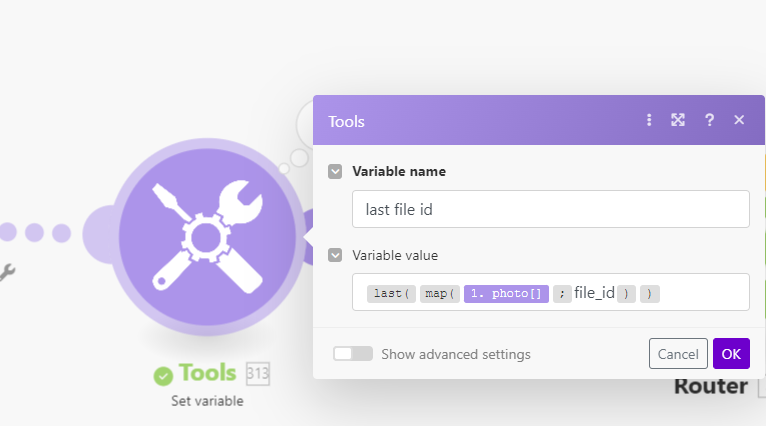Click the Router module label
The height and width of the screenshot is (426, 766).
711,386
